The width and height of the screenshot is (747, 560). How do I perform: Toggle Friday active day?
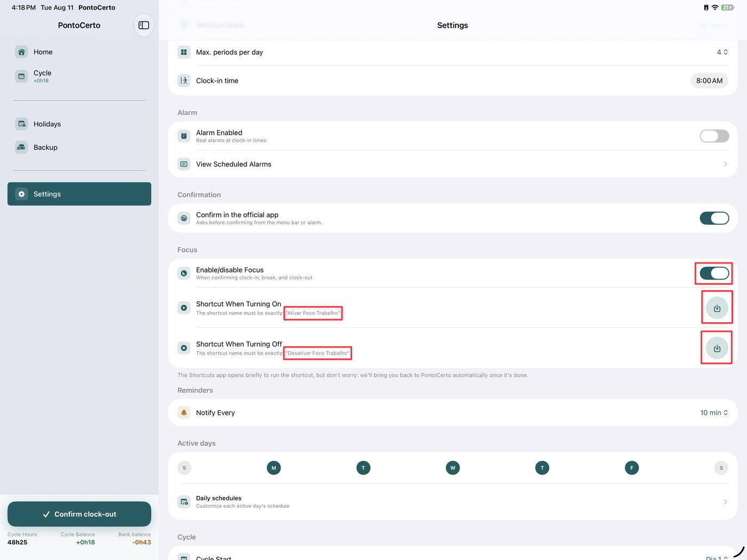pyautogui.click(x=632, y=468)
